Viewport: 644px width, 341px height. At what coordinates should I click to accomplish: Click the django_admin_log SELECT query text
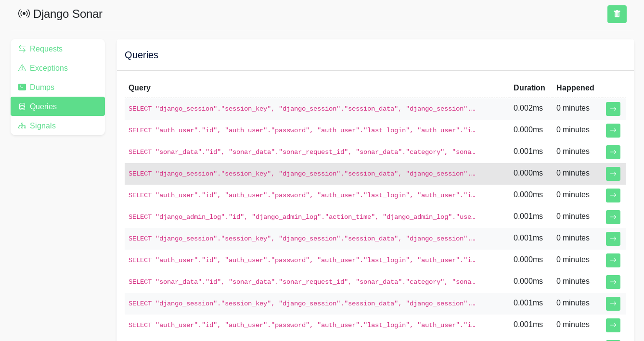tap(302, 217)
